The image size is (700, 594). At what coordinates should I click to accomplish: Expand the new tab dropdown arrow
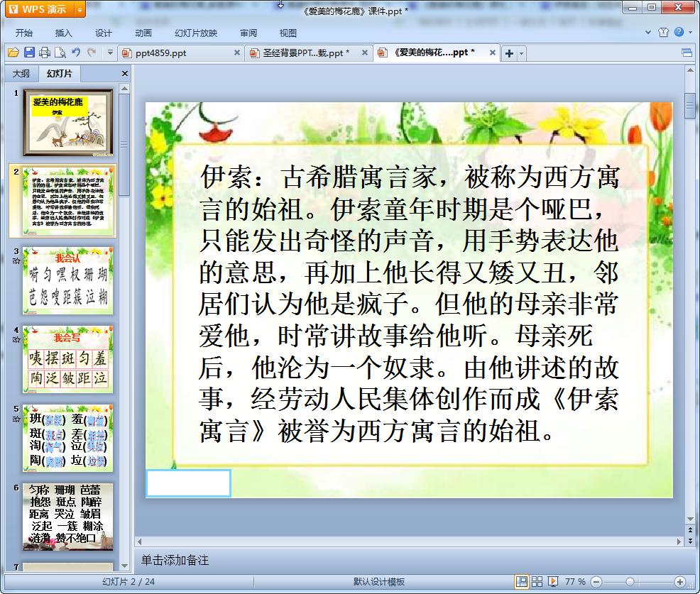click(521, 53)
